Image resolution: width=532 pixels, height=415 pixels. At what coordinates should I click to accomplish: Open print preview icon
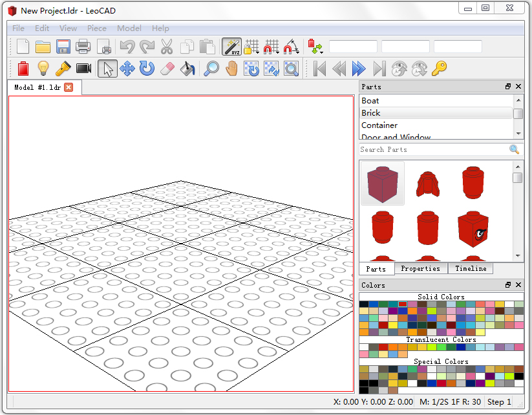click(103, 47)
